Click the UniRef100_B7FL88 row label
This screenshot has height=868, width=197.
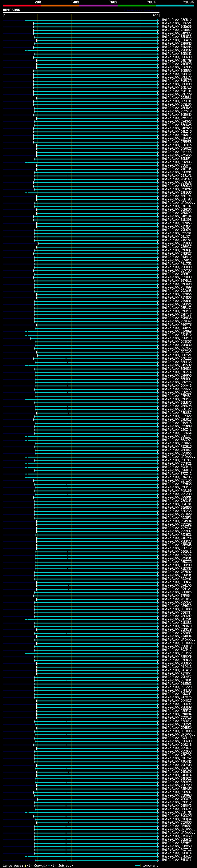pos(177,690)
